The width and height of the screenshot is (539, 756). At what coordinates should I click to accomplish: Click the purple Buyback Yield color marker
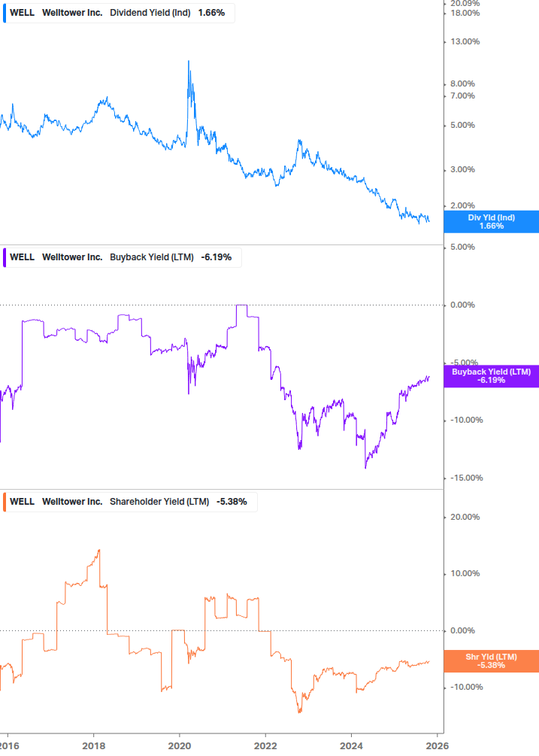(x=5, y=257)
